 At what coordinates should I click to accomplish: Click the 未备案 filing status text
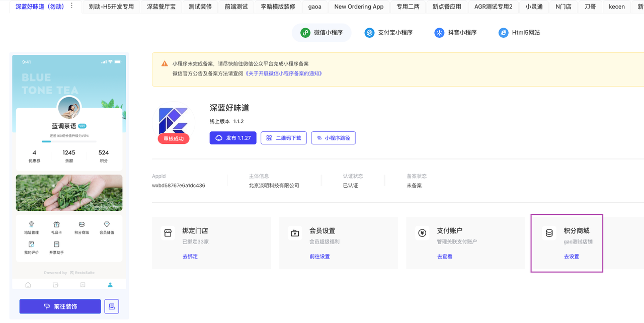coord(415,186)
